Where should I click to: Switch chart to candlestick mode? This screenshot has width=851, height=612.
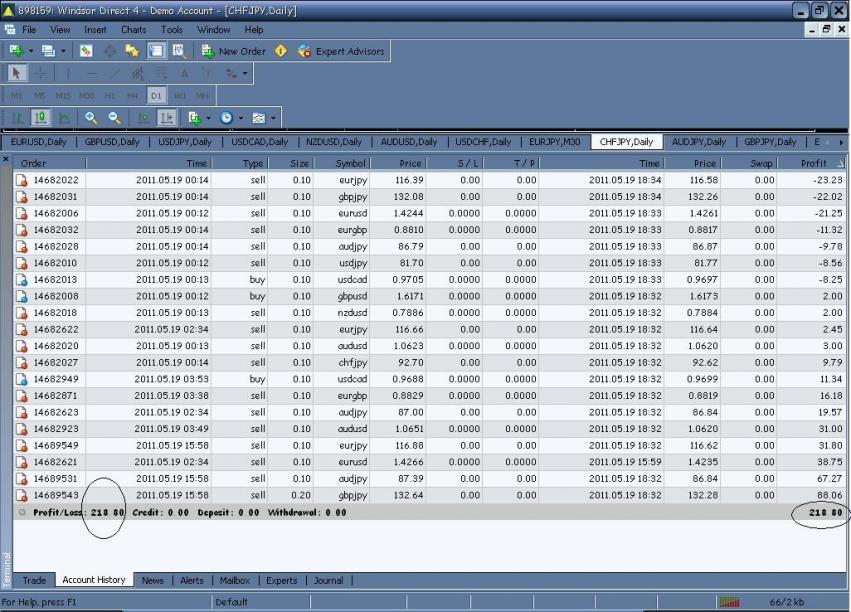[x=40, y=118]
